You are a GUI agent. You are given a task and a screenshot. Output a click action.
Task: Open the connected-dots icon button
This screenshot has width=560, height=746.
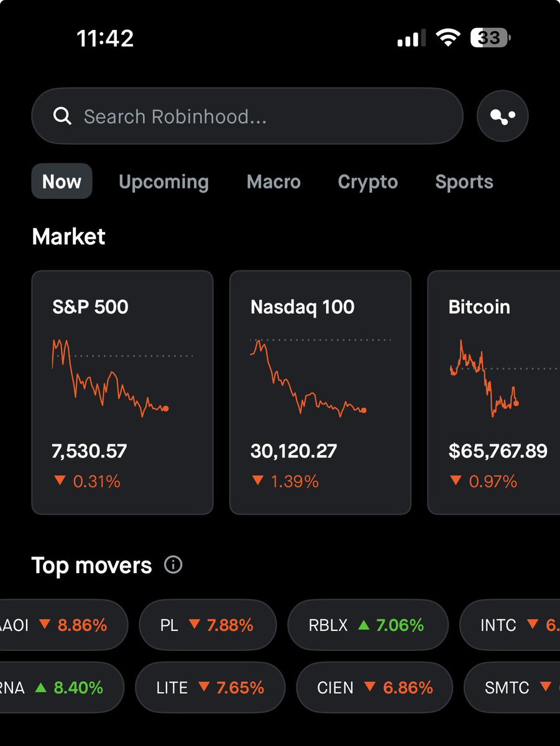pos(503,116)
